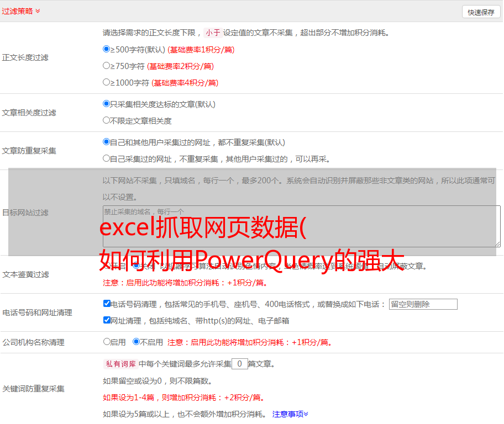Click the 文章相关度过滤 row label
Viewport: 504px width, 424px height.
point(29,113)
